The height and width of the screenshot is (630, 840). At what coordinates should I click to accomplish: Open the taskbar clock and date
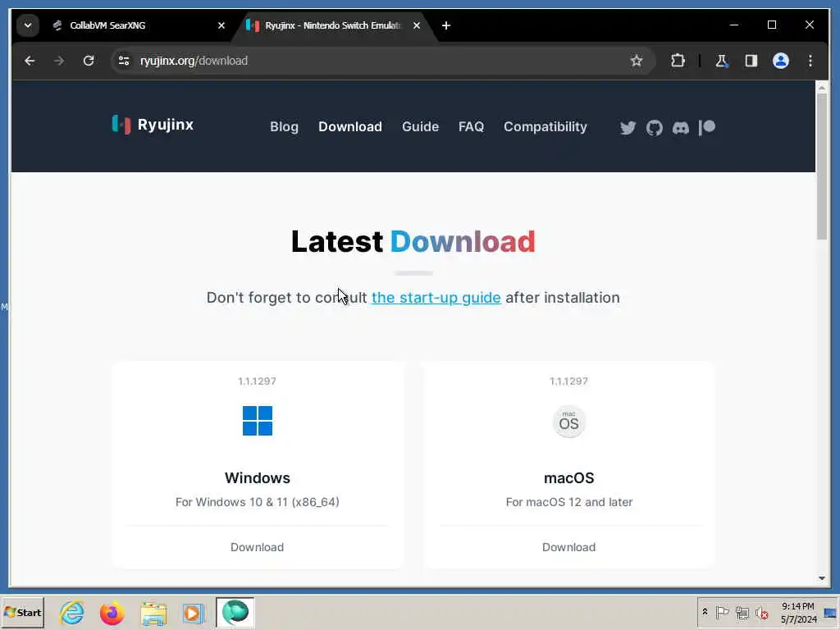tap(798, 613)
